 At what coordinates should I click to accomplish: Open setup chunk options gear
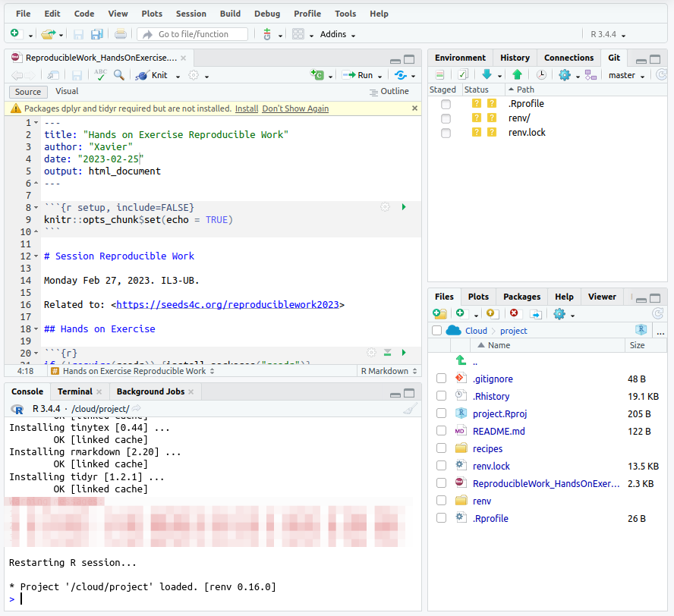(x=385, y=207)
